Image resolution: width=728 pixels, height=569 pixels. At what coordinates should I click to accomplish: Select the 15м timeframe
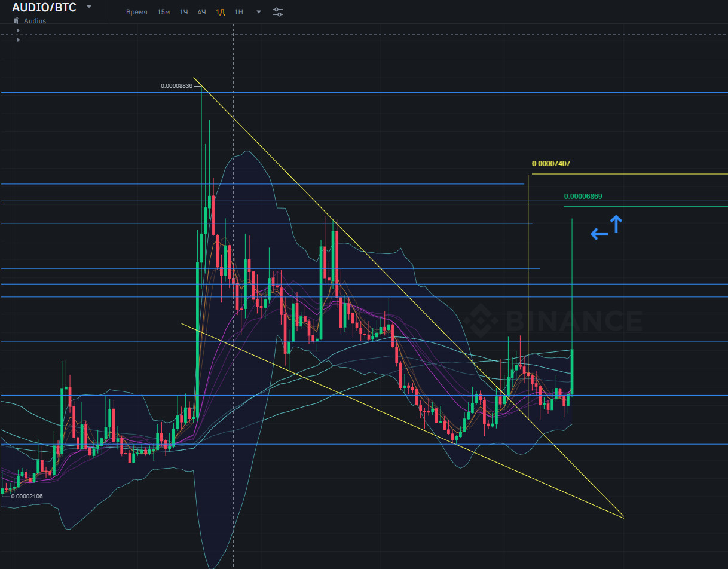point(164,12)
